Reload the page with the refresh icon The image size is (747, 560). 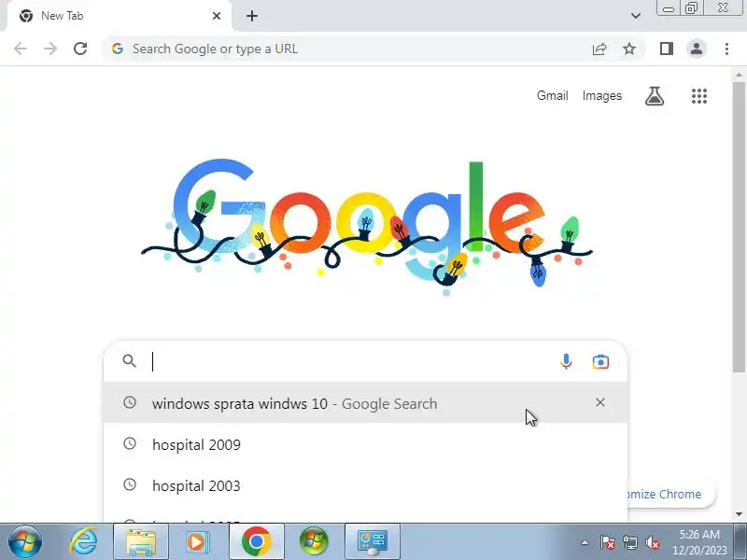click(80, 49)
